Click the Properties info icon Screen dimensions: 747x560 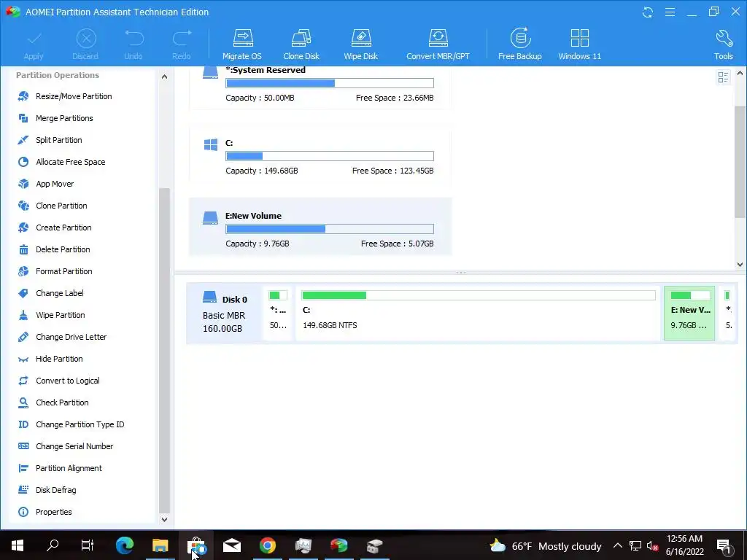23,512
